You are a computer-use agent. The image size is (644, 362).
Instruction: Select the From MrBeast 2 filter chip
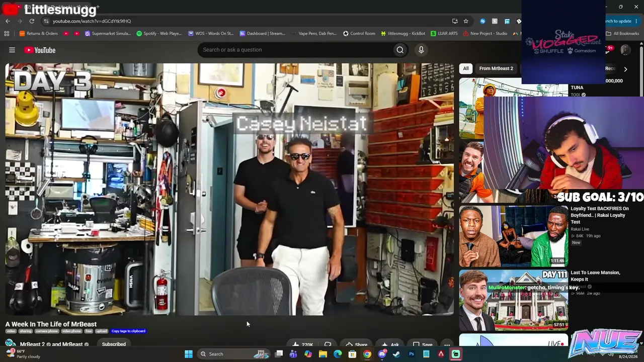coord(496,68)
